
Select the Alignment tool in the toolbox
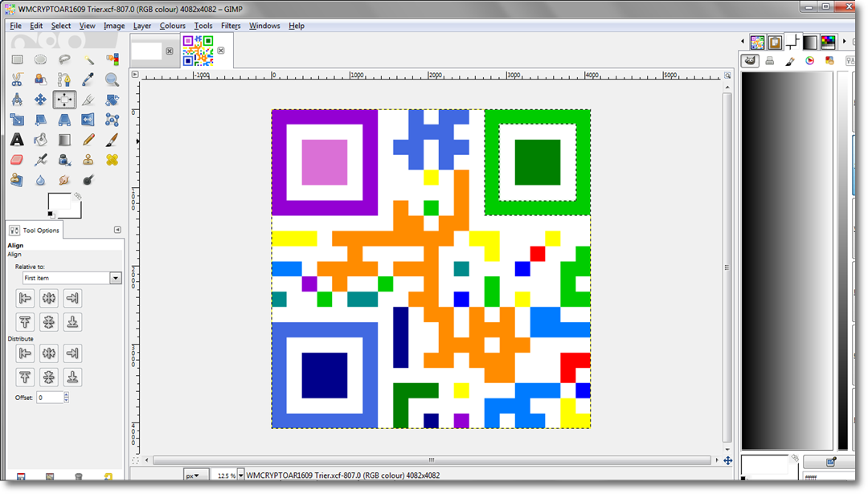click(x=64, y=100)
